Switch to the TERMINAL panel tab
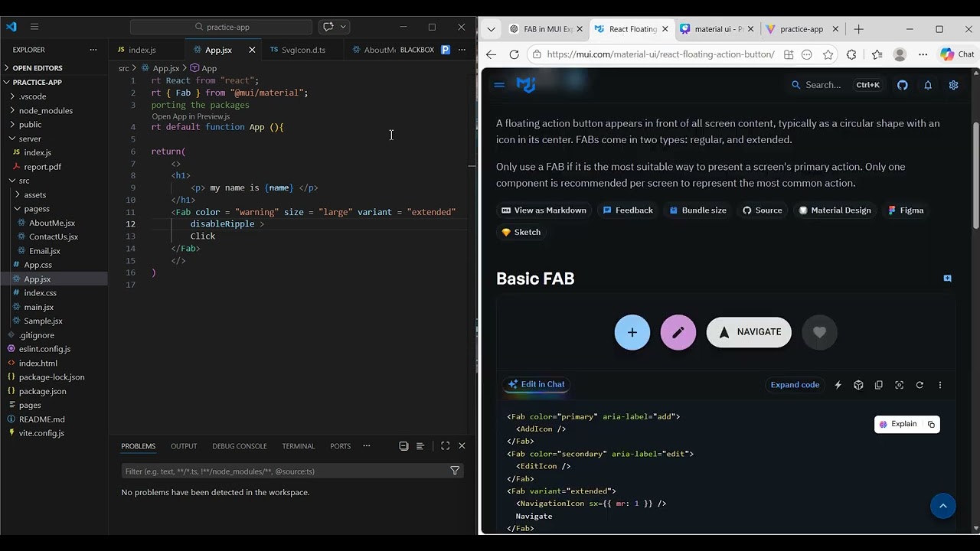980x551 pixels. (x=299, y=446)
